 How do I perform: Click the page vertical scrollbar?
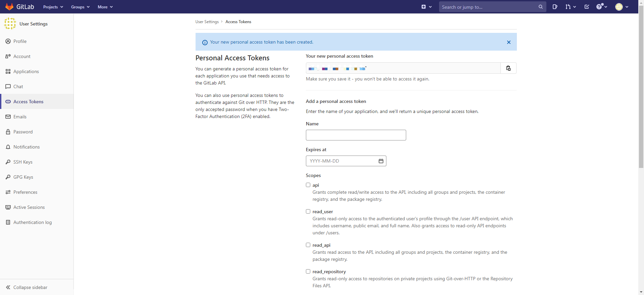pyautogui.click(x=641, y=101)
